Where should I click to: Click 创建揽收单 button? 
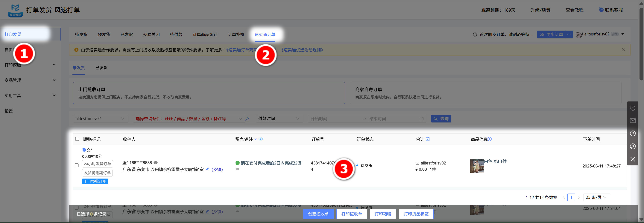click(x=318, y=214)
